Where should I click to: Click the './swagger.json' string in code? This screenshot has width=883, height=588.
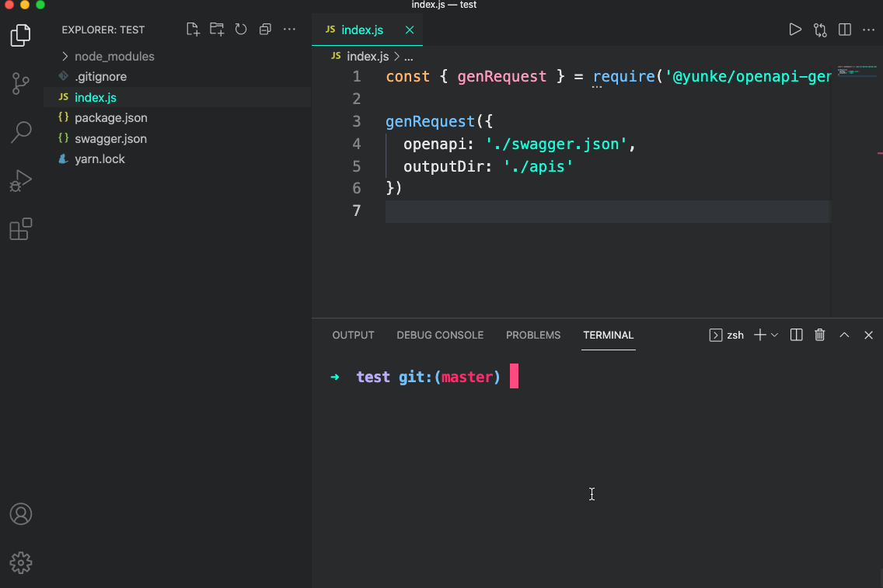pyautogui.click(x=556, y=144)
